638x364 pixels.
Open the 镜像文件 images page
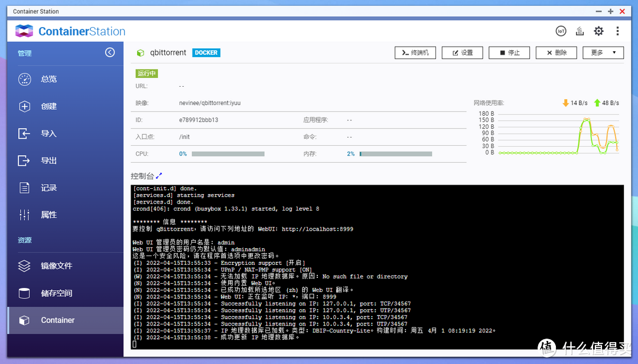pos(65,266)
